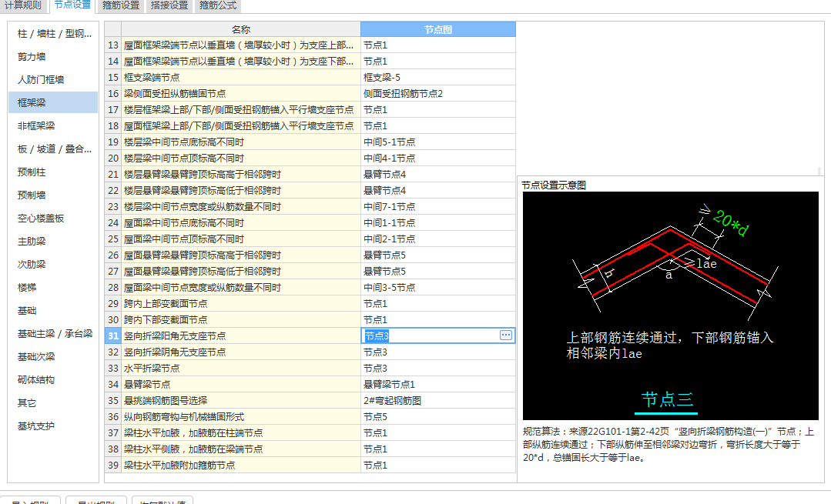Select row 20 楼层梁中间节点顶标高不同时
This screenshot has height=504, width=831.
coord(240,159)
